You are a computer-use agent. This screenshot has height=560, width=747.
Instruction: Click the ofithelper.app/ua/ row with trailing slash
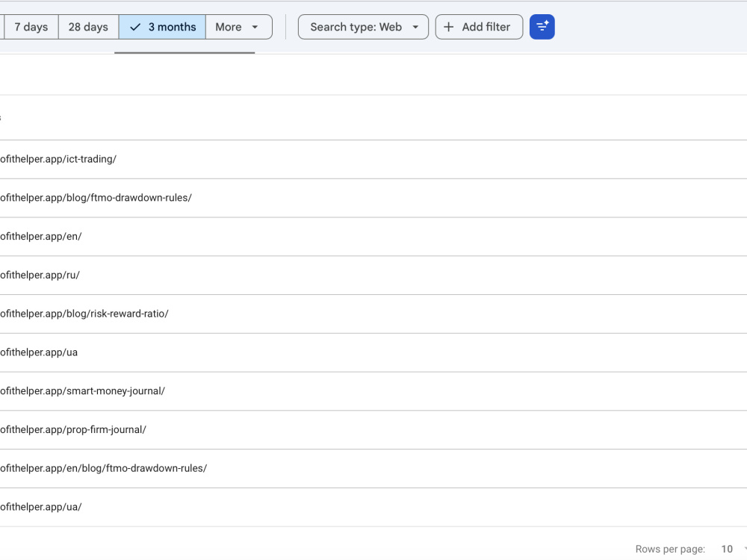373,507
